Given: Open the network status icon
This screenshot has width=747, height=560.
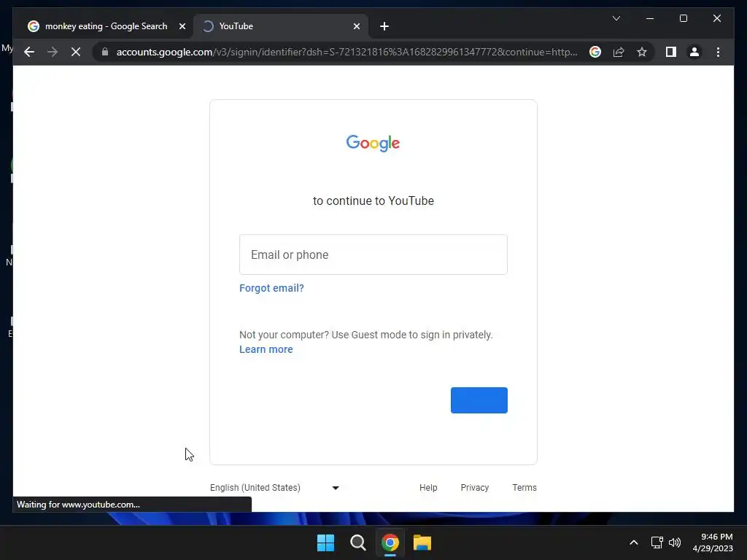Looking at the screenshot, I should tap(657, 542).
